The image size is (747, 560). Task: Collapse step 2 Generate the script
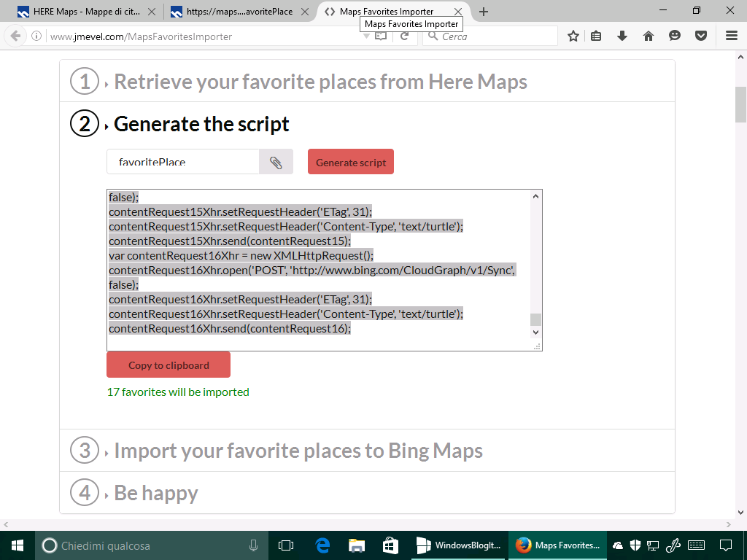coord(201,124)
